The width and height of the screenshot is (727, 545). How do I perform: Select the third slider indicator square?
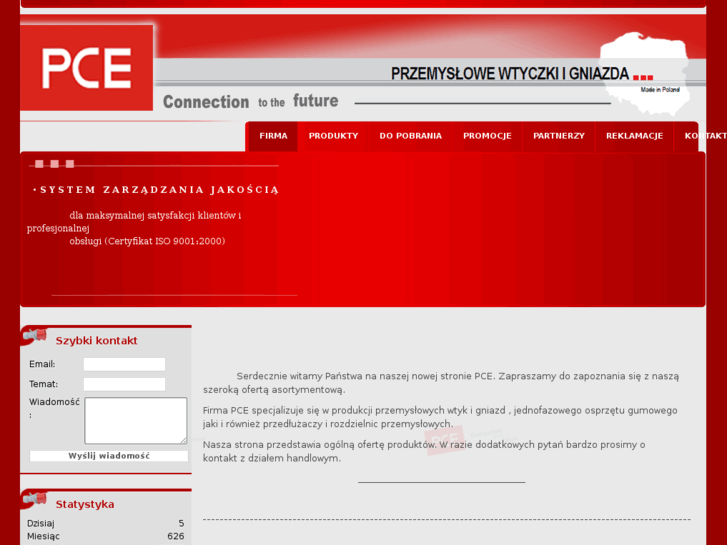click(x=70, y=164)
